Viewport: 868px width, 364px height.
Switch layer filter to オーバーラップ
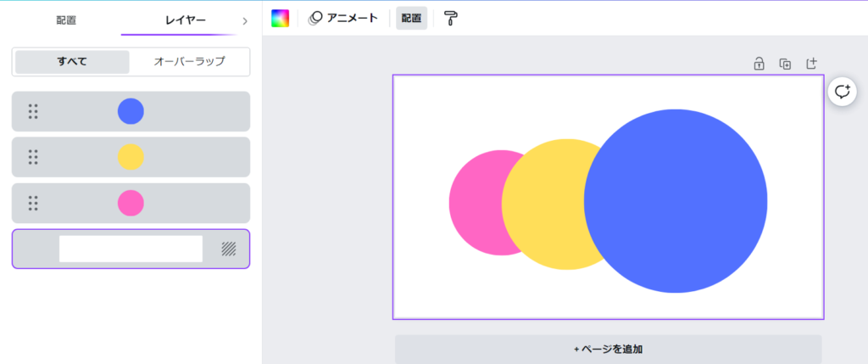point(189,62)
